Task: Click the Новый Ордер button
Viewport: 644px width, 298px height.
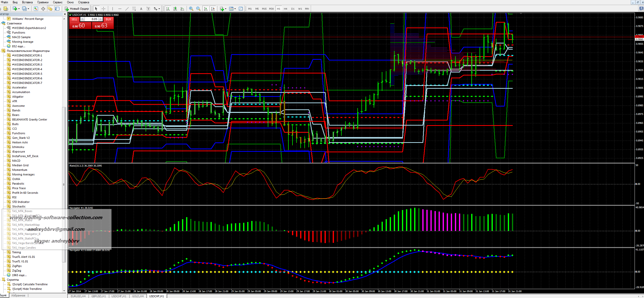Action: 77,9
